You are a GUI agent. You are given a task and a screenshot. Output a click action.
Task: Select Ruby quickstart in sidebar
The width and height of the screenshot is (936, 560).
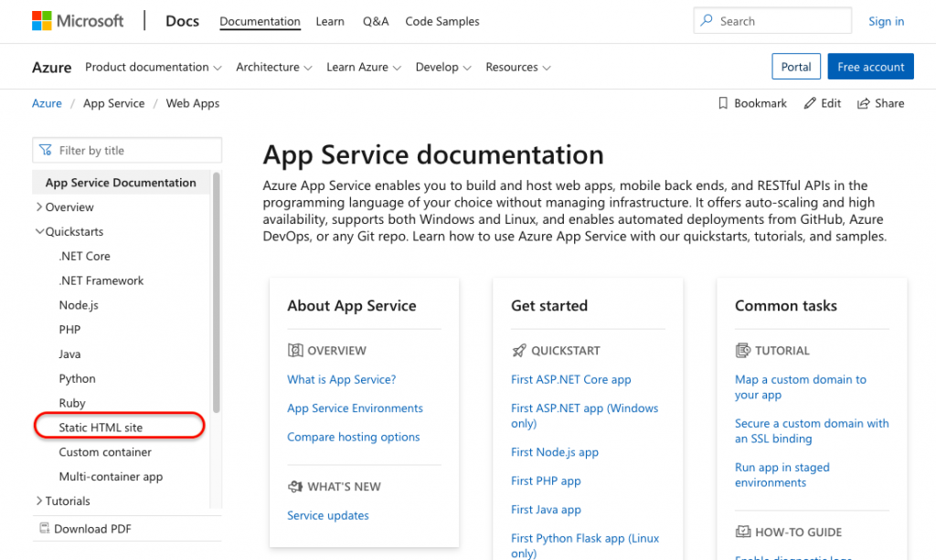click(72, 403)
